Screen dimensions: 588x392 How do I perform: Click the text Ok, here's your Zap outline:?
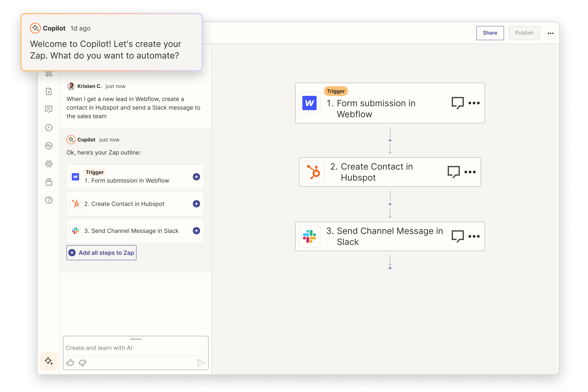click(x=104, y=153)
